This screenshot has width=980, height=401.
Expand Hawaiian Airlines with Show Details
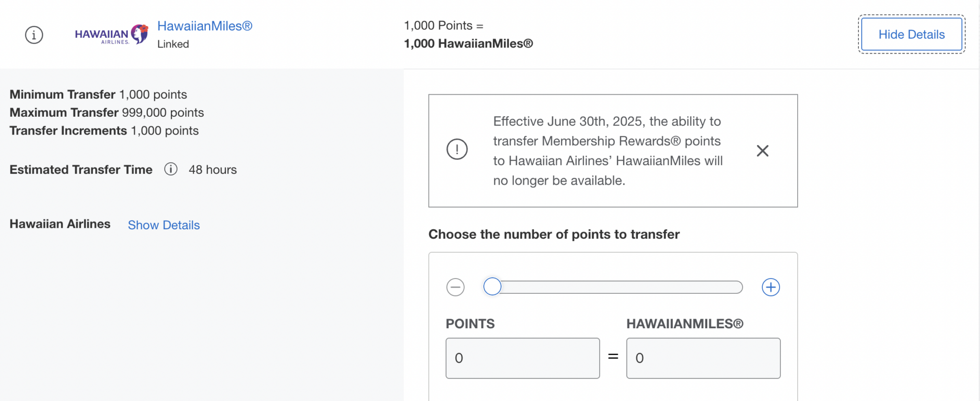[164, 225]
